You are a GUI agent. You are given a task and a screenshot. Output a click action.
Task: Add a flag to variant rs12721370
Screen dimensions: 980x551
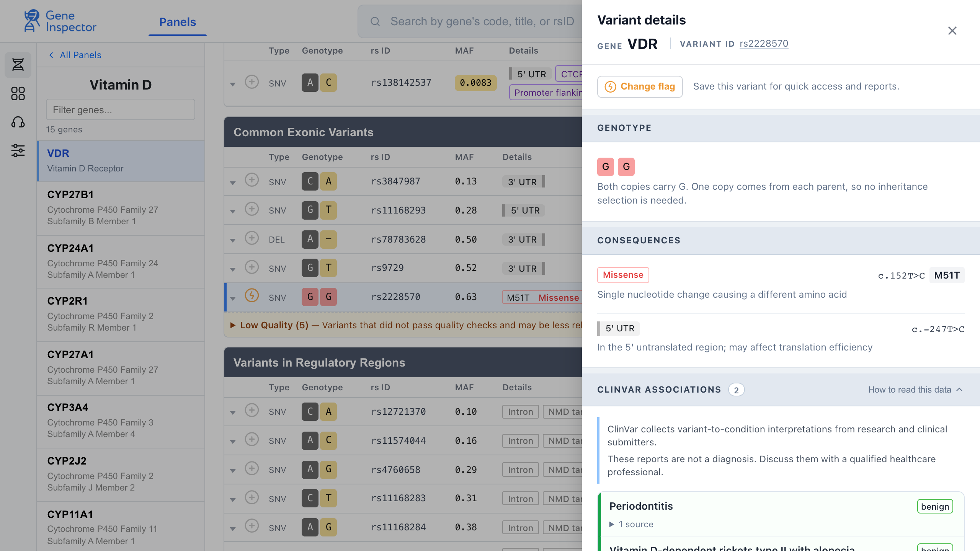coord(252,410)
